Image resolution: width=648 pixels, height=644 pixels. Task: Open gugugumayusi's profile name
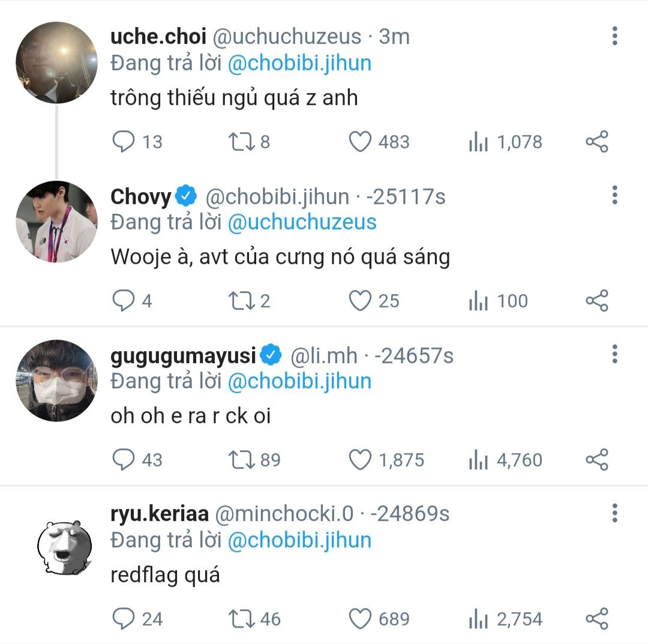tap(183, 356)
